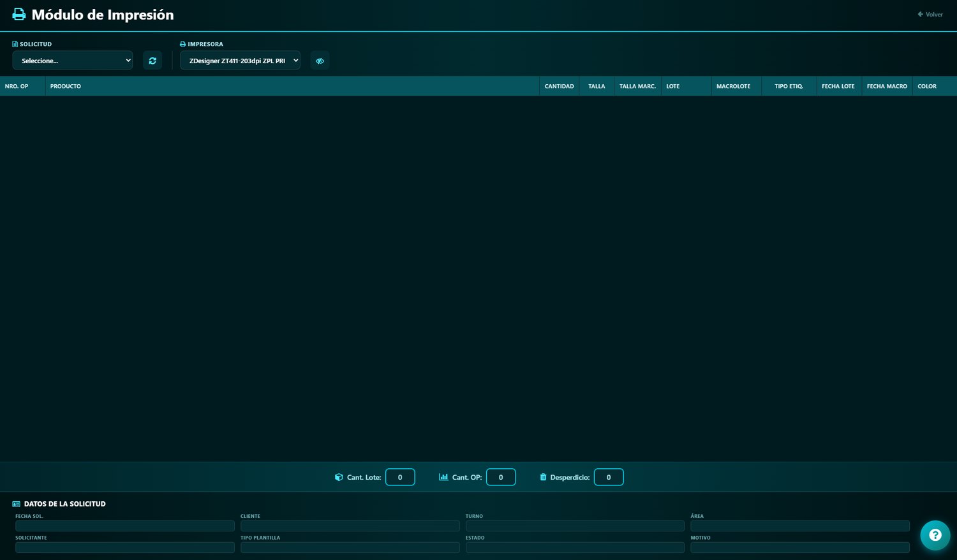Viewport: 957px width, 560px height.
Task: Click the LOTE column header
Action: pyautogui.click(x=686, y=86)
